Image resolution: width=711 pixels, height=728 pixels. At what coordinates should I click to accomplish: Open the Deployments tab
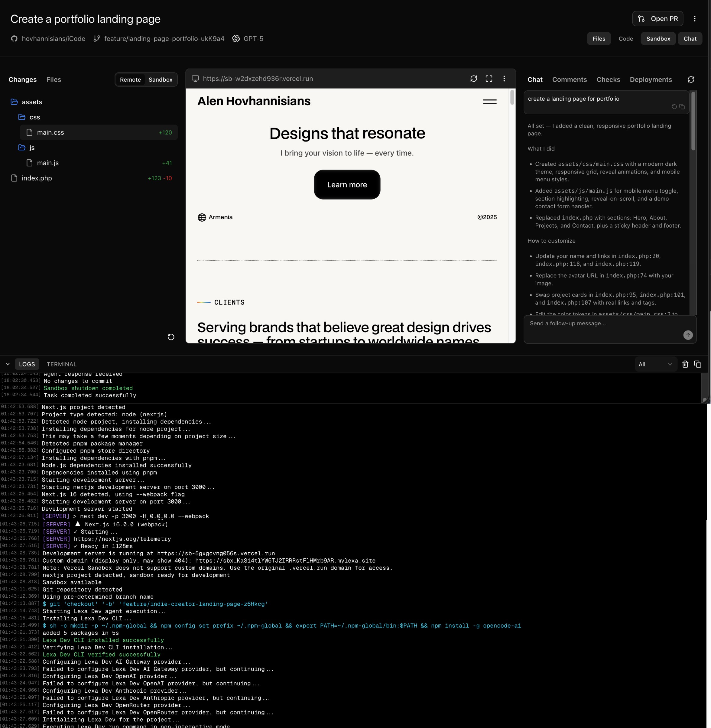[x=651, y=80]
